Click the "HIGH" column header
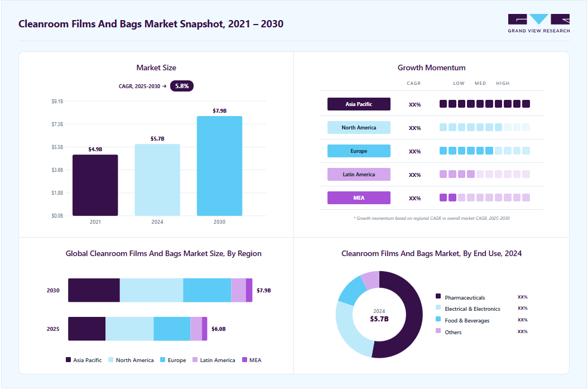The width and height of the screenshot is (588, 390). [503, 83]
